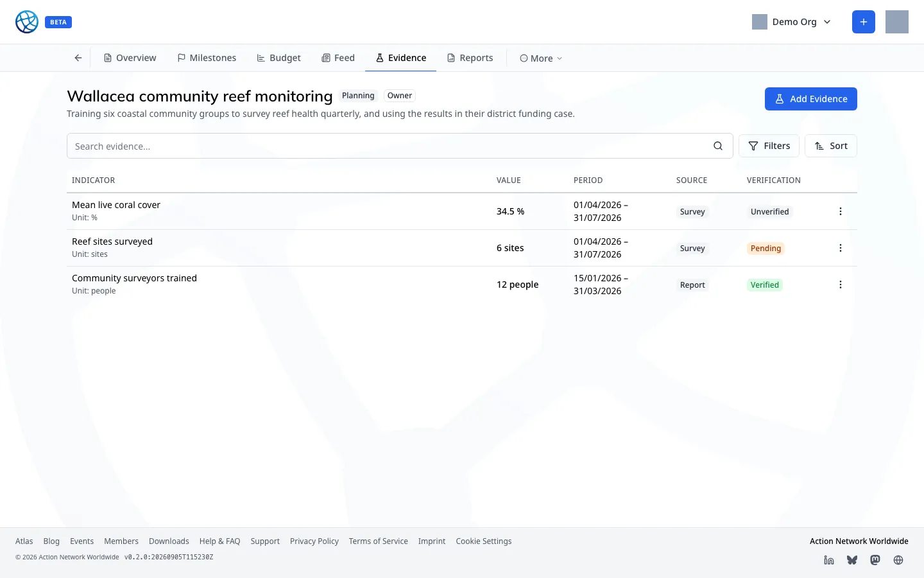
Task: Click the Action Network Worldwide footer name
Action: (859, 541)
